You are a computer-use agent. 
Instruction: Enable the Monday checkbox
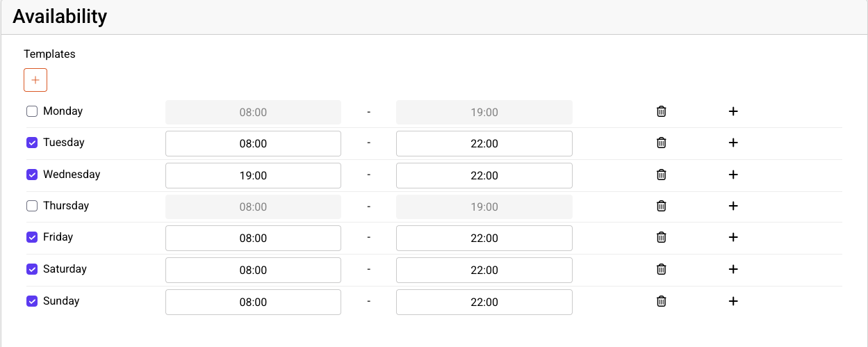pyautogui.click(x=32, y=111)
